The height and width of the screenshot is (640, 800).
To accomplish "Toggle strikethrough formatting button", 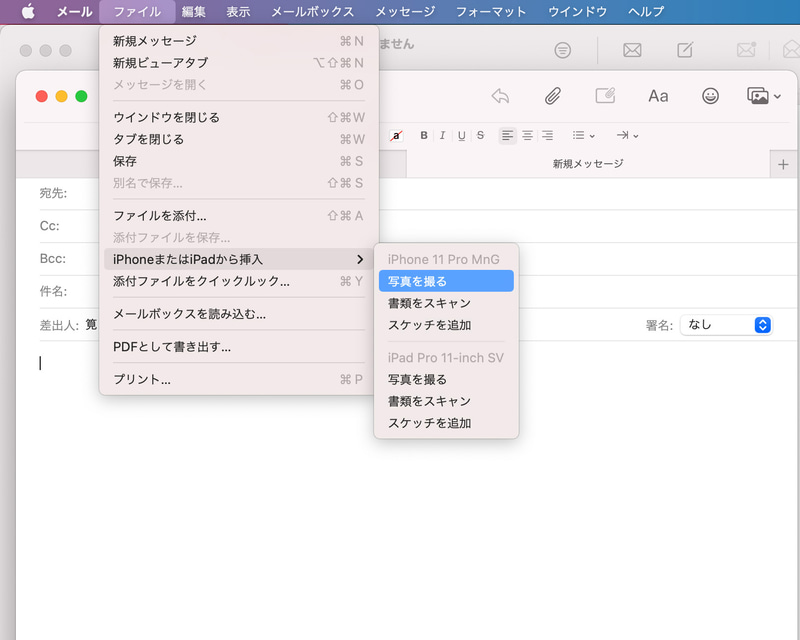I will tap(480, 135).
